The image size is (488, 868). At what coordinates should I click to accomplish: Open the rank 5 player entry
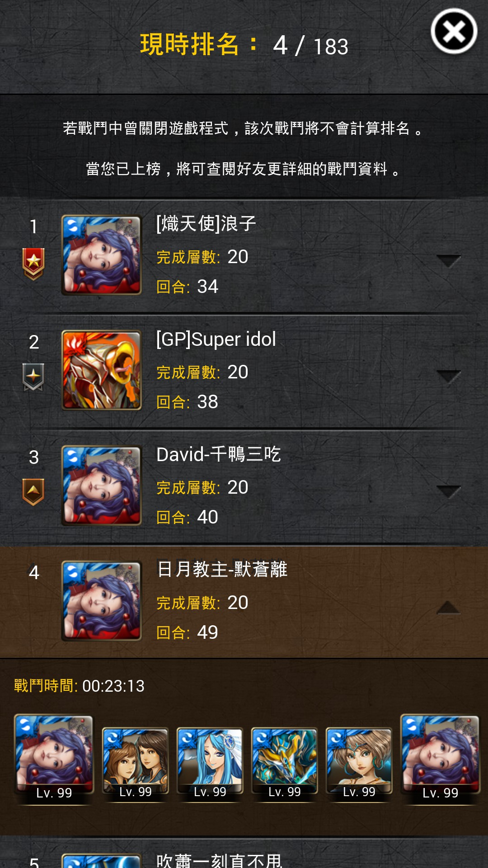click(x=244, y=854)
